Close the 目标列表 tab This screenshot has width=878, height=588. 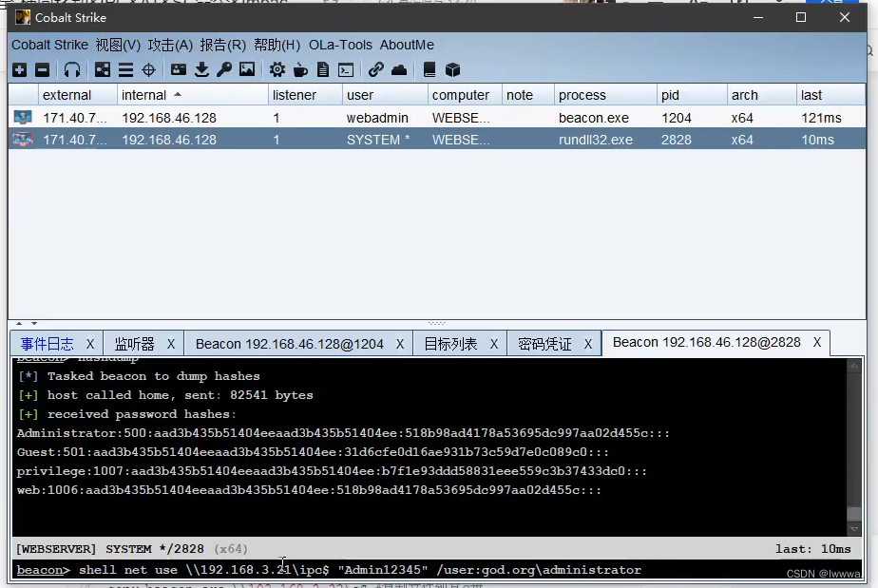(x=494, y=344)
